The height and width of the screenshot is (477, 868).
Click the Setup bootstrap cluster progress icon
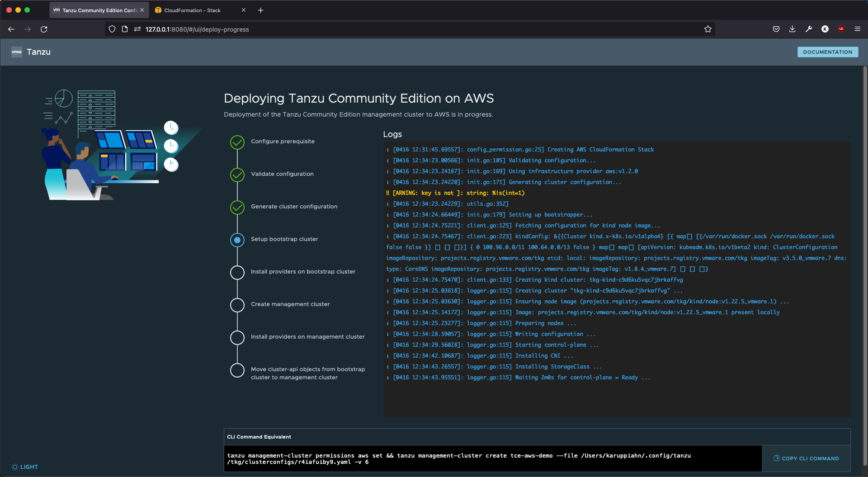click(x=237, y=240)
